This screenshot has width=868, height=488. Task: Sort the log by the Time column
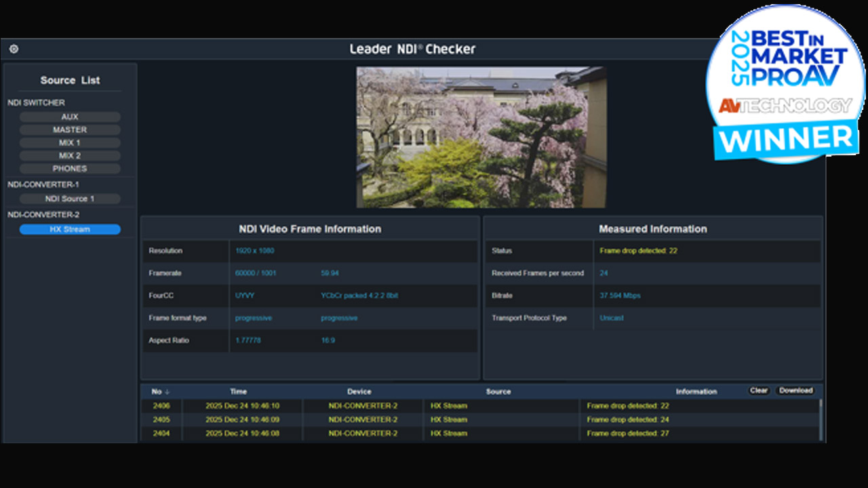coord(238,391)
